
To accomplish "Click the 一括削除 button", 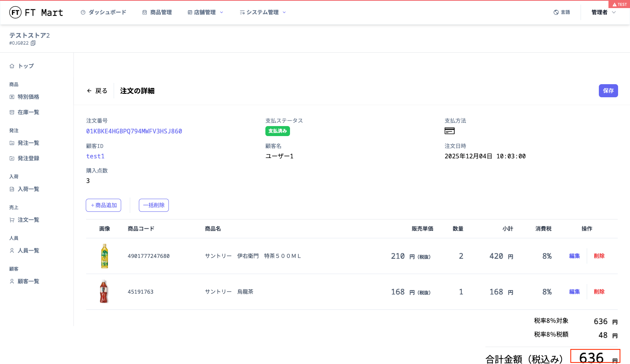I will 154,205.
